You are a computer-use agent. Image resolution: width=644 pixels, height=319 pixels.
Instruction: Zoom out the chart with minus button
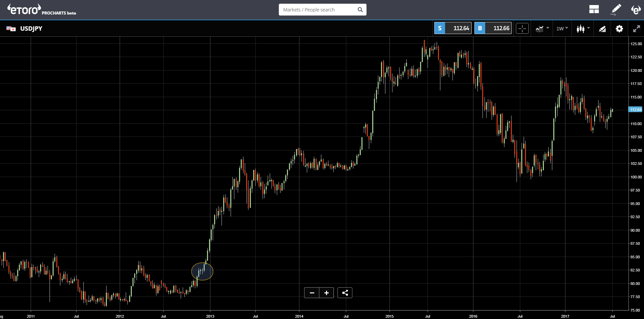click(x=312, y=293)
